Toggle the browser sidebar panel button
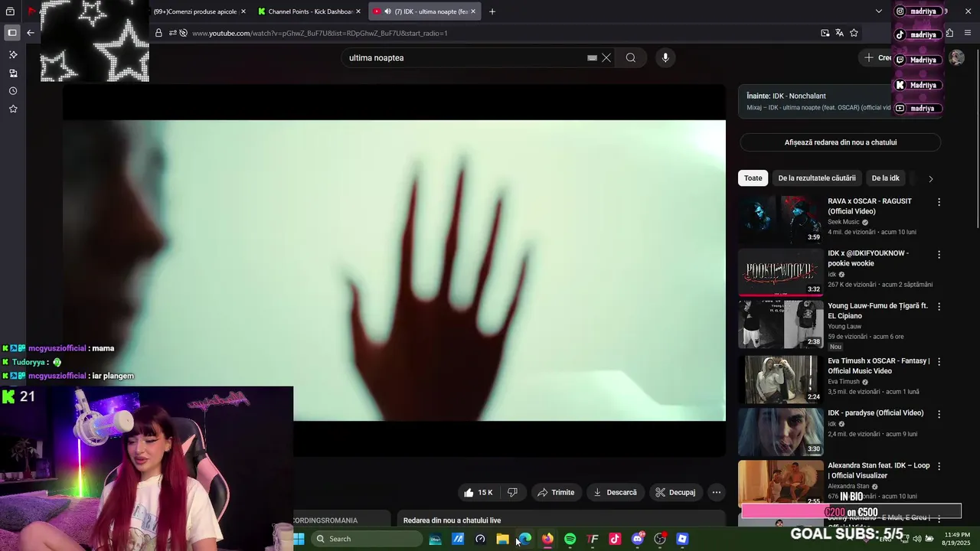 [x=12, y=33]
